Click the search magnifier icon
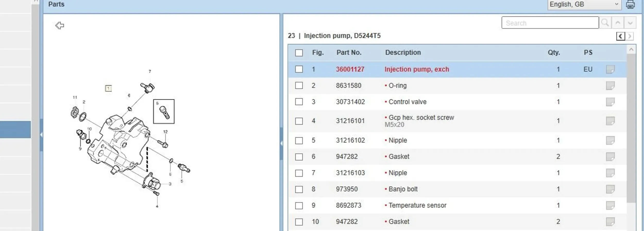Screen dimensions: 644x231 [605, 23]
